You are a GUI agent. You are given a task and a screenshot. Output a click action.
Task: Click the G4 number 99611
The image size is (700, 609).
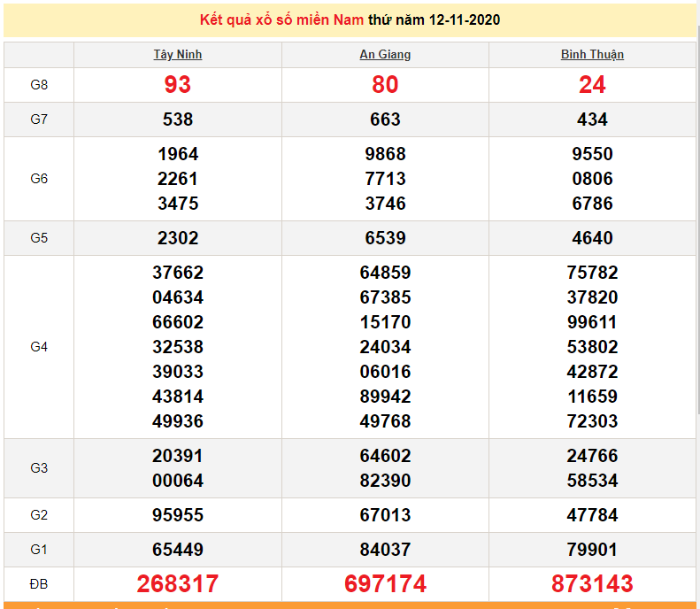(592, 322)
